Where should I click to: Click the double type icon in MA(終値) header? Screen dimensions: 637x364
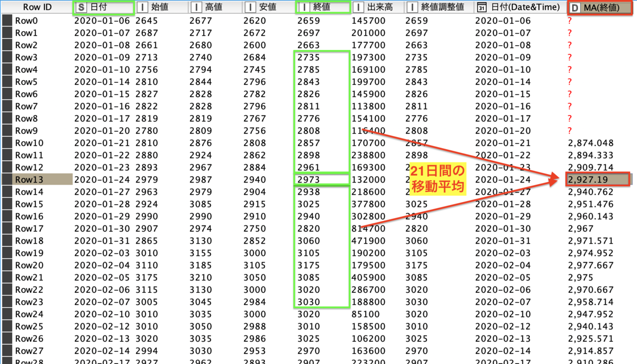coord(575,7)
